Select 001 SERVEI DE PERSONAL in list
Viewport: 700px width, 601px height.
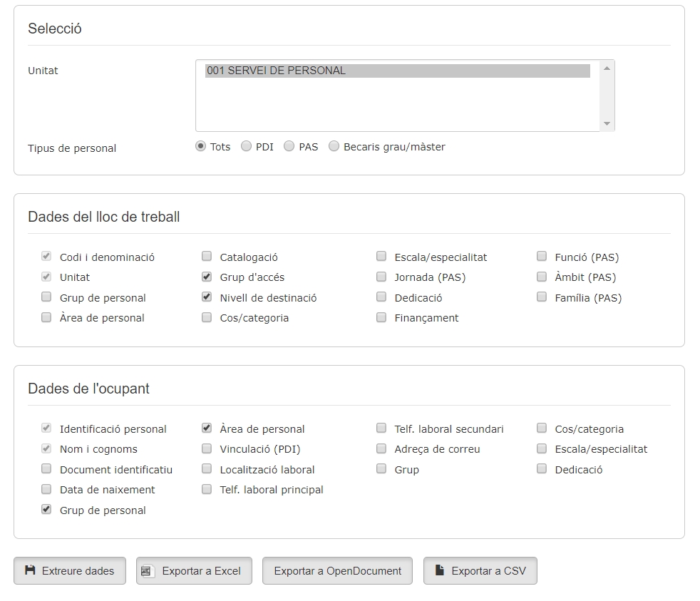click(x=397, y=71)
